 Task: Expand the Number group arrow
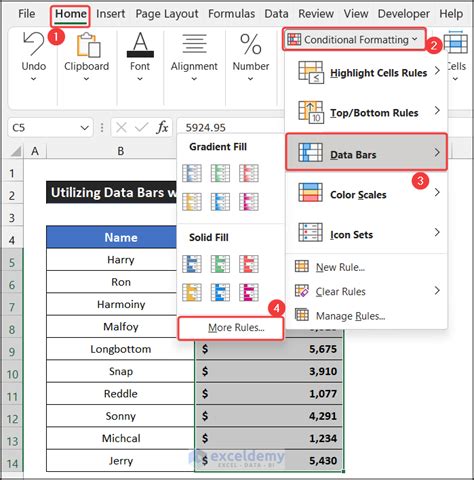(250, 79)
